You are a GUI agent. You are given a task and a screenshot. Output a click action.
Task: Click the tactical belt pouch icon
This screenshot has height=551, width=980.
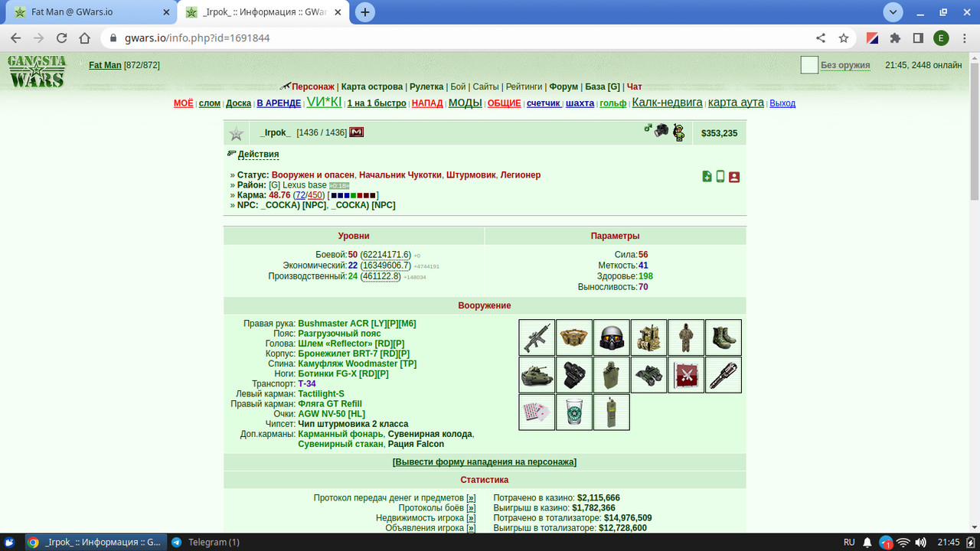[574, 337]
